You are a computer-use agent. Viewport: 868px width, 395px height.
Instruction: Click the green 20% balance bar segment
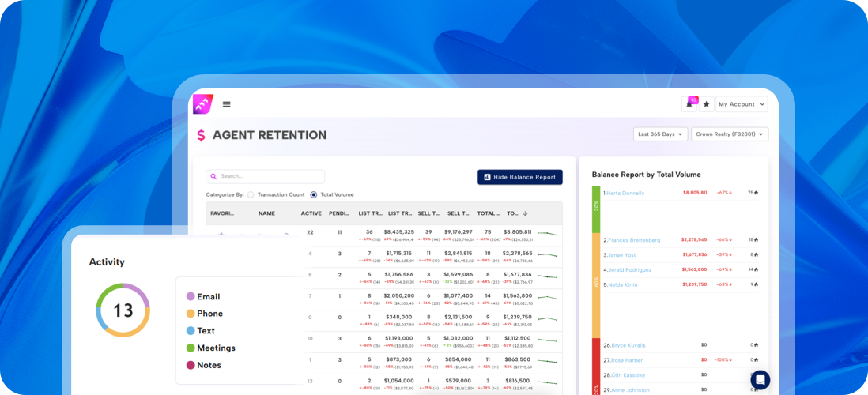tap(596, 209)
